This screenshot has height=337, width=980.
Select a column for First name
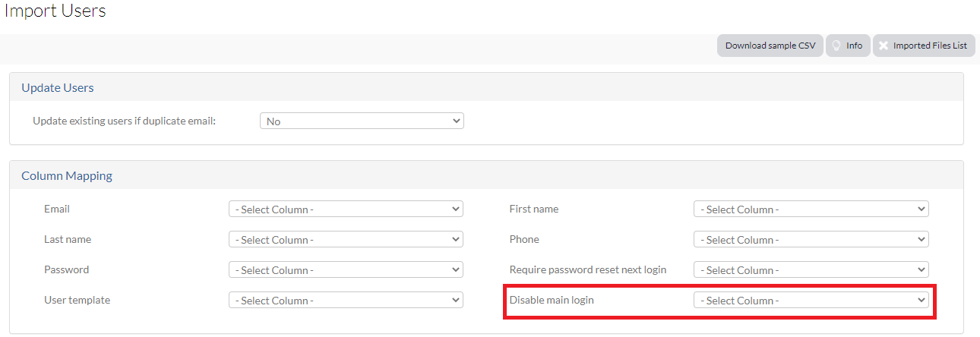point(811,209)
